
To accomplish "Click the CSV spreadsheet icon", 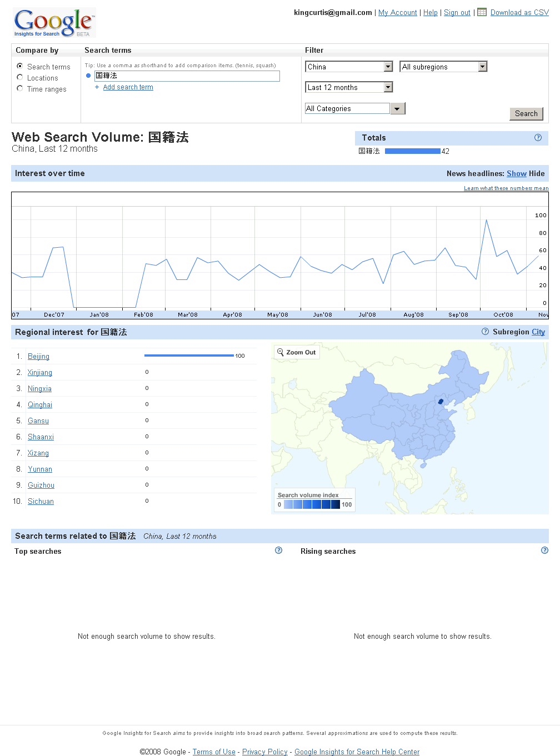I will 482,12.
